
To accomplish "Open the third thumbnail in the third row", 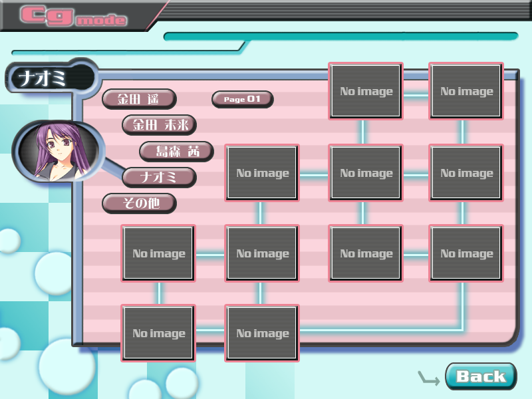I will coord(366,253).
